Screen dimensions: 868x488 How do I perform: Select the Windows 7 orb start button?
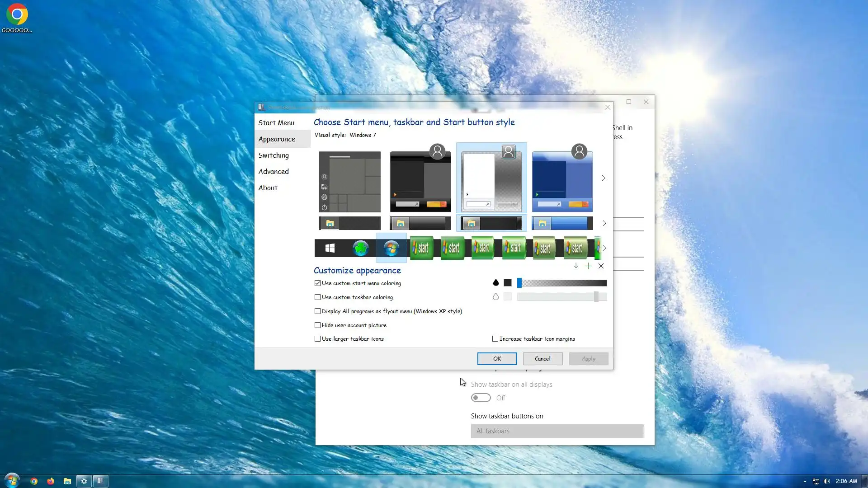(x=391, y=248)
